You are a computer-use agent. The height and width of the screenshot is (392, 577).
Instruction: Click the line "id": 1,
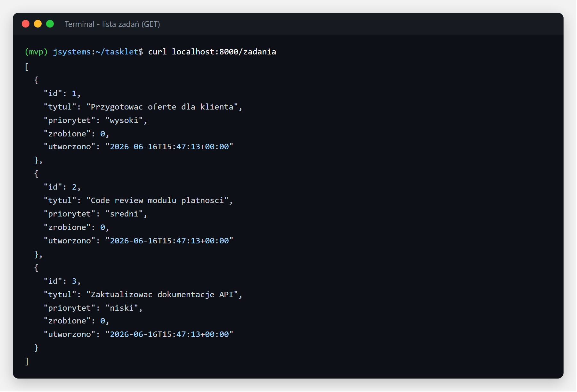(62, 94)
